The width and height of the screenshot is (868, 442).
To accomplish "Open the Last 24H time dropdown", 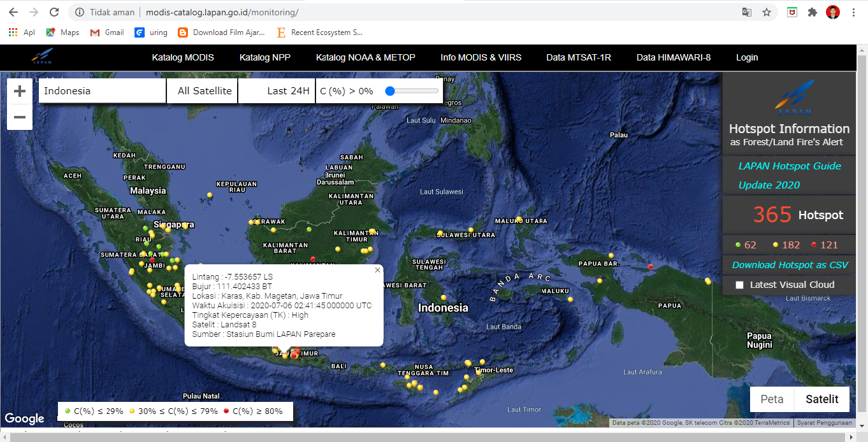I will point(277,91).
